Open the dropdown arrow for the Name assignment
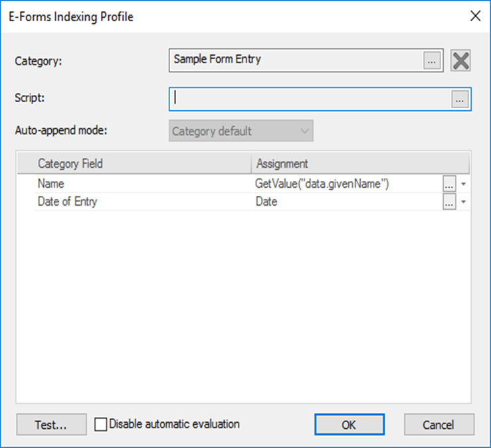Viewport: 491px width, 448px height. [463, 184]
